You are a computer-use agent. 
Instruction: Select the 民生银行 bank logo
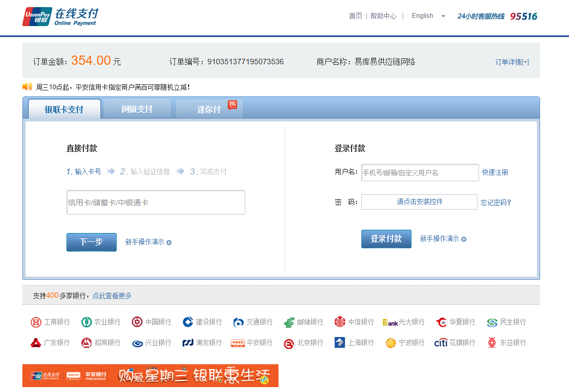(x=492, y=322)
